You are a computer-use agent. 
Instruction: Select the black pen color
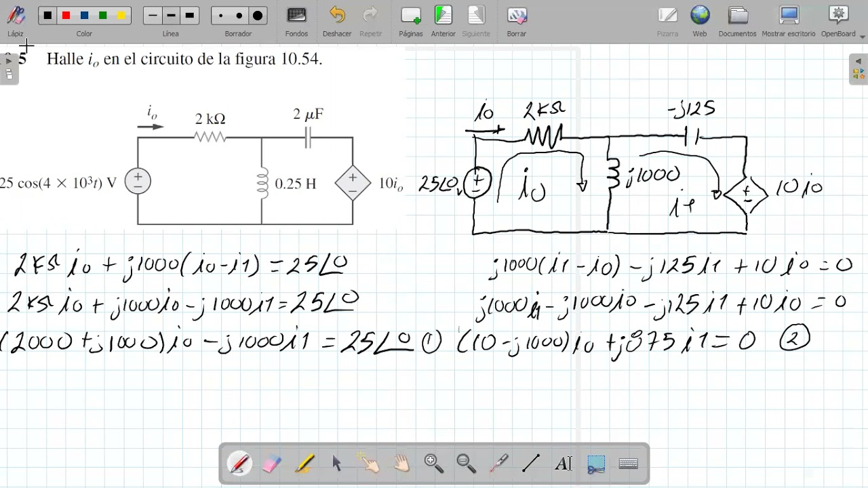click(47, 16)
